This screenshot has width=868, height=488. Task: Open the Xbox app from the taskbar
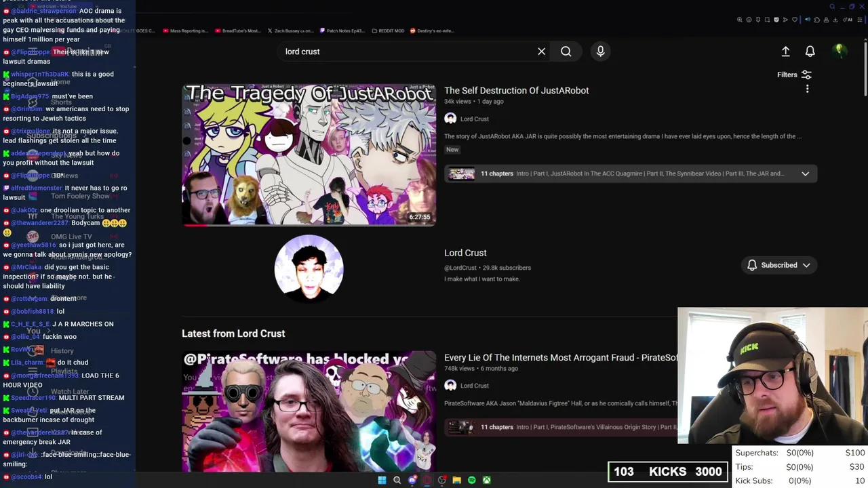click(x=487, y=480)
